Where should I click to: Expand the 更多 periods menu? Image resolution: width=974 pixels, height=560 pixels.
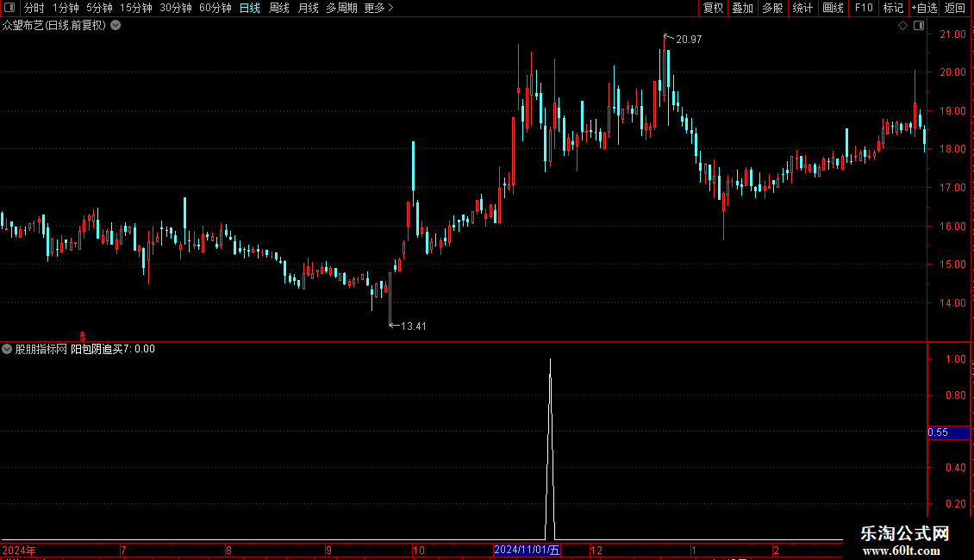[379, 8]
